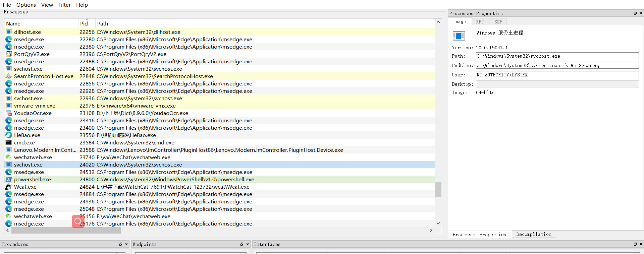
Task: Click the Windows service host image icon in properties
Action: pyautogui.click(x=459, y=36)
